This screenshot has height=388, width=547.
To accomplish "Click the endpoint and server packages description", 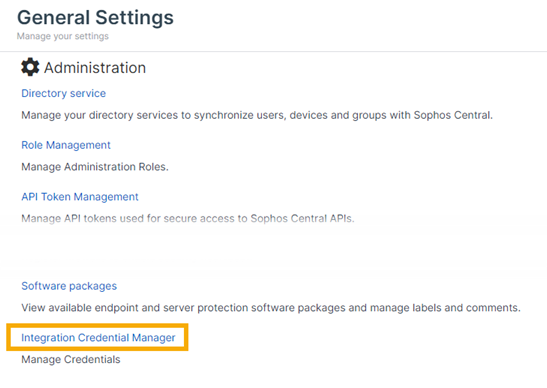I will click(x=271, y=308).
